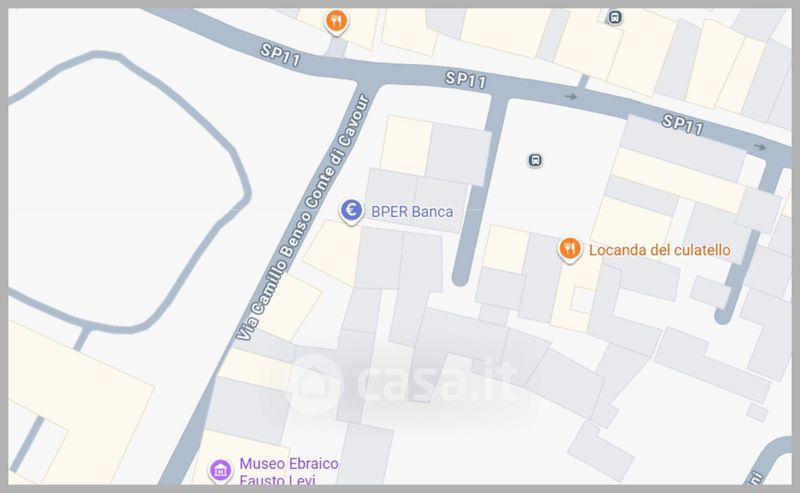Click the Locanda del culatello fork-and-knife pin
The image size is (800, 493).
[x=569, y=249]
